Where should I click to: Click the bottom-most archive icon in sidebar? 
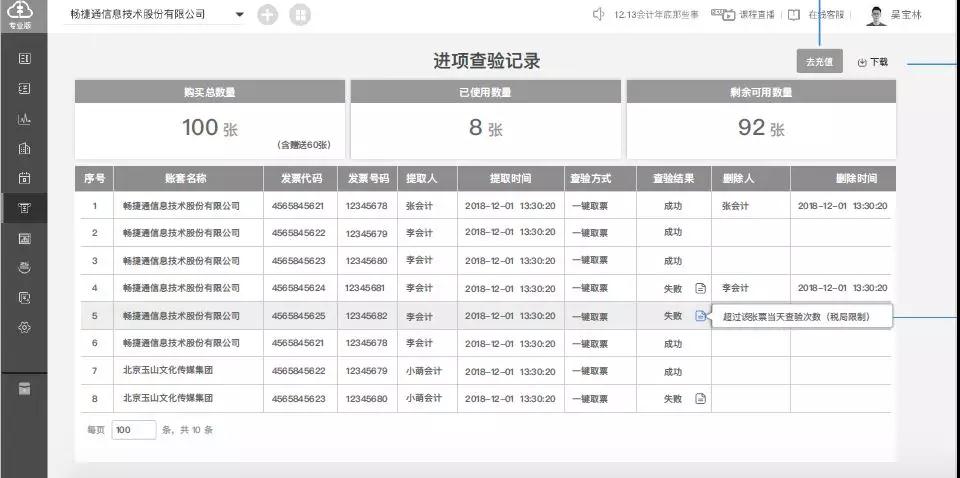click(25, 388)
